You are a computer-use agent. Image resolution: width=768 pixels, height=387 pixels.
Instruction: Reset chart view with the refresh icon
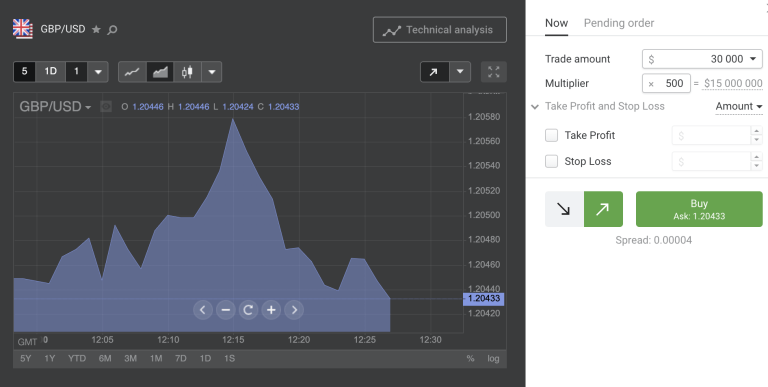tap(248, 310)
